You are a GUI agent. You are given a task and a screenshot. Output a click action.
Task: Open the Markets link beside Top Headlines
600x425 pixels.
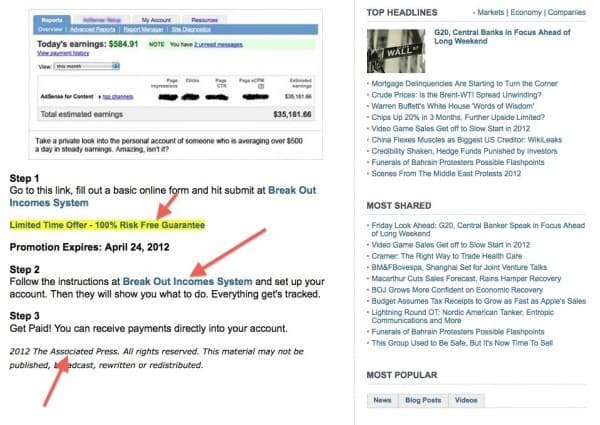point(491,12)
